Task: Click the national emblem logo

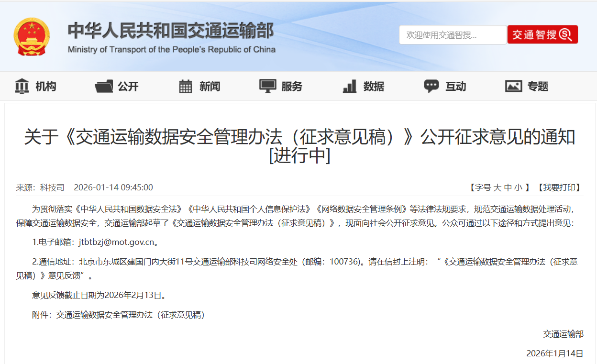Action: pyautogui.click(x=32, y=35)
